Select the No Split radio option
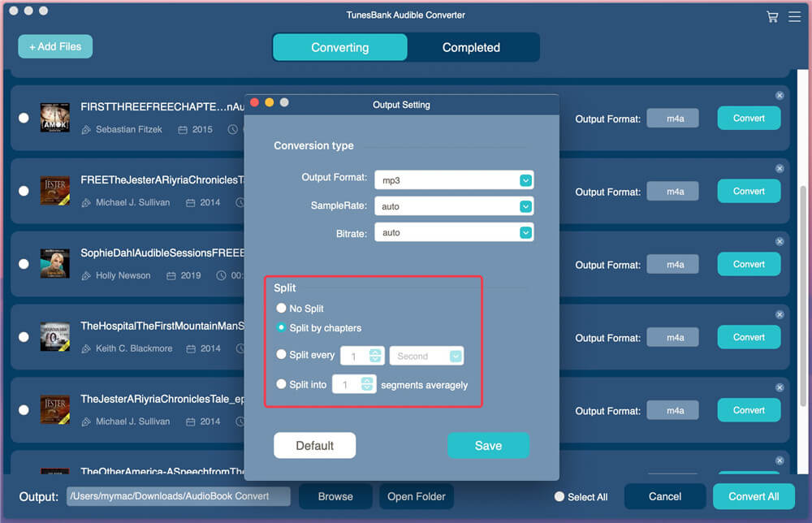This screenshot has height=523, width=812. 281,309
